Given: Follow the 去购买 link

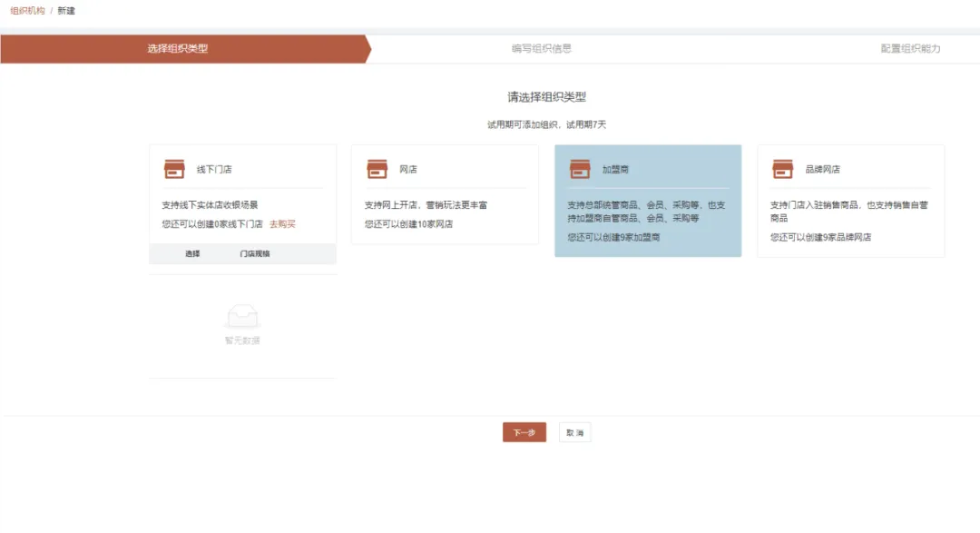Looking at the screenshot, I should [x=282, y=223].
